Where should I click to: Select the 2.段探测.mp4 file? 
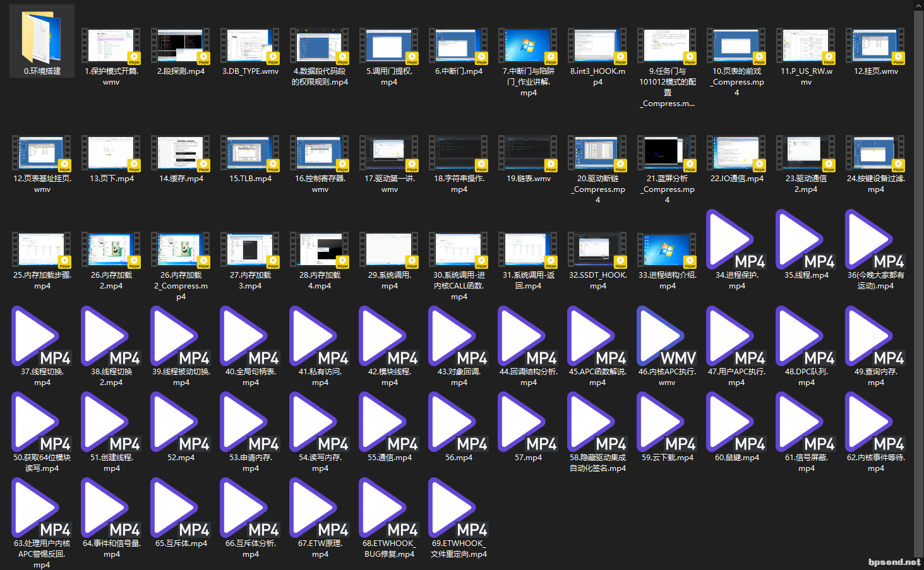(x=181, y=47)
